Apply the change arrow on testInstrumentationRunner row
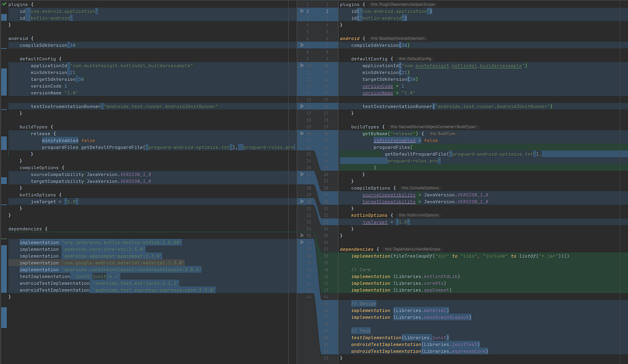Screen dimensions: 628x364 tap(302, 106)
